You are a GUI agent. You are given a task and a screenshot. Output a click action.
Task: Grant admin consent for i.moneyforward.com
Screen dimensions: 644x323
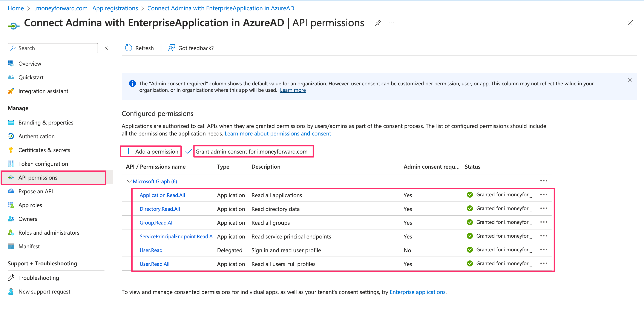pos(251,151)
